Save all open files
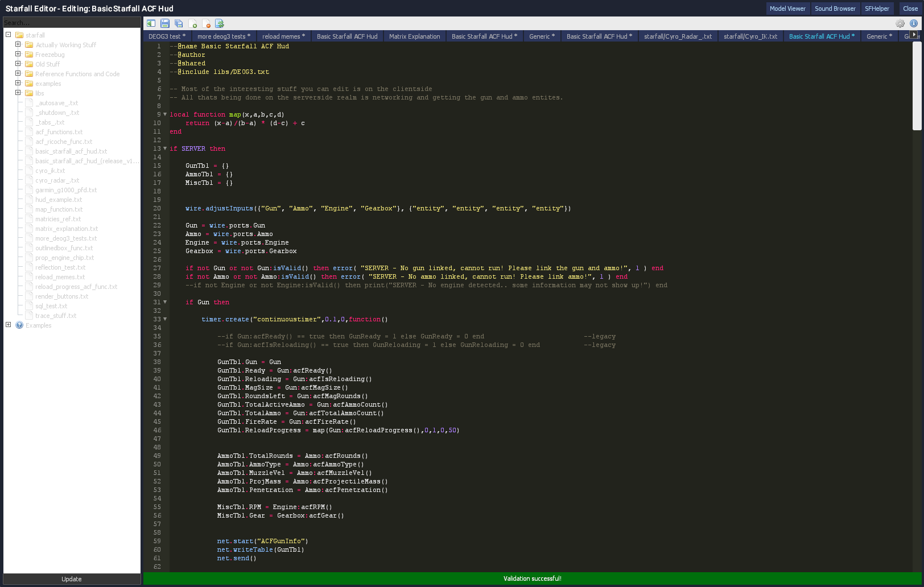 tap(178, 23)
